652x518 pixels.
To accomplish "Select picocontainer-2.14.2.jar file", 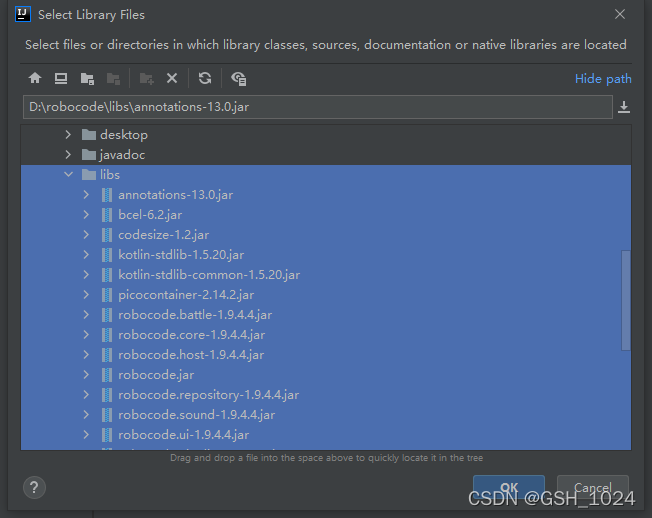I will point(326,294).
